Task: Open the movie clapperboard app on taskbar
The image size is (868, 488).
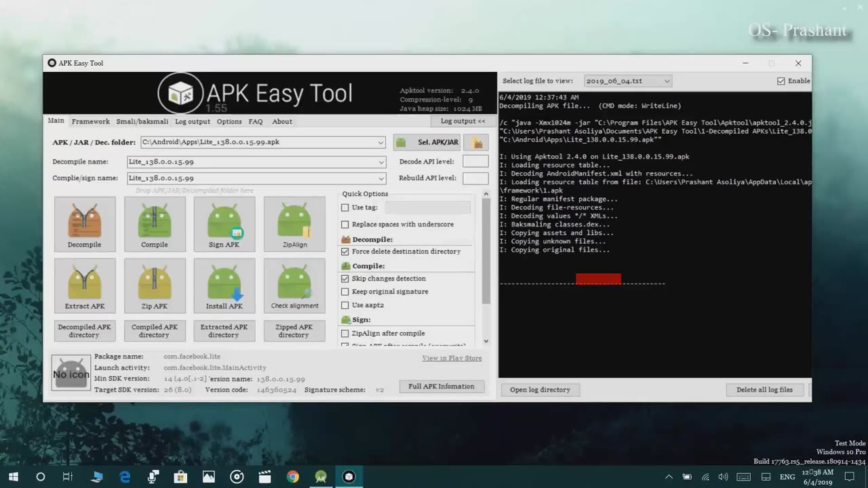Action: 264,476
